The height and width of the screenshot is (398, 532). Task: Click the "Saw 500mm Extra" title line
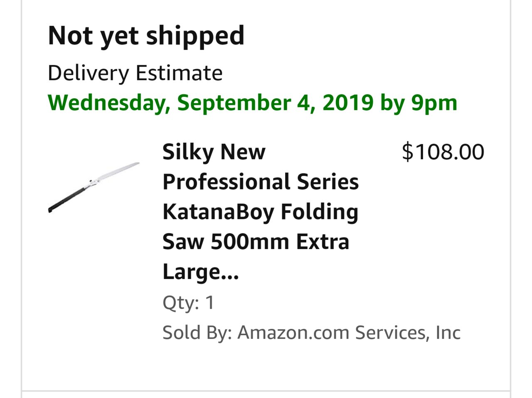pos(256,242)
